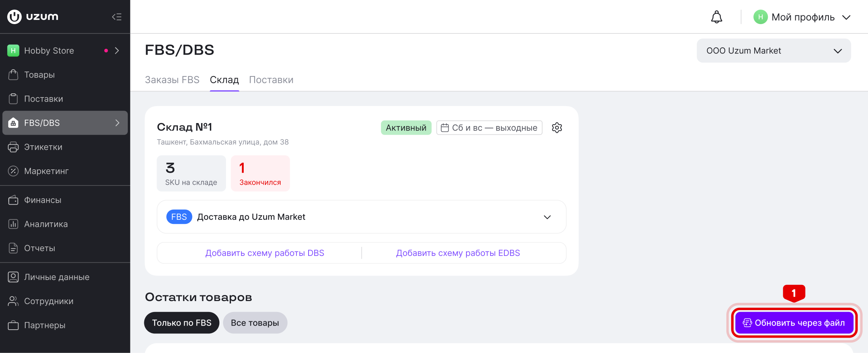Click Обновить через файл button
868x353 pixels.
point(794,323)
